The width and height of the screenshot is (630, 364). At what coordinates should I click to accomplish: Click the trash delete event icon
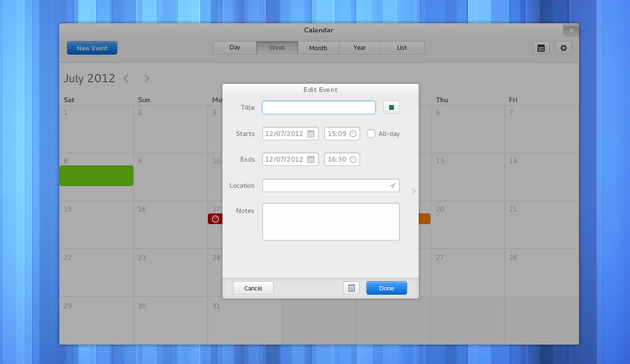(351, 288)
